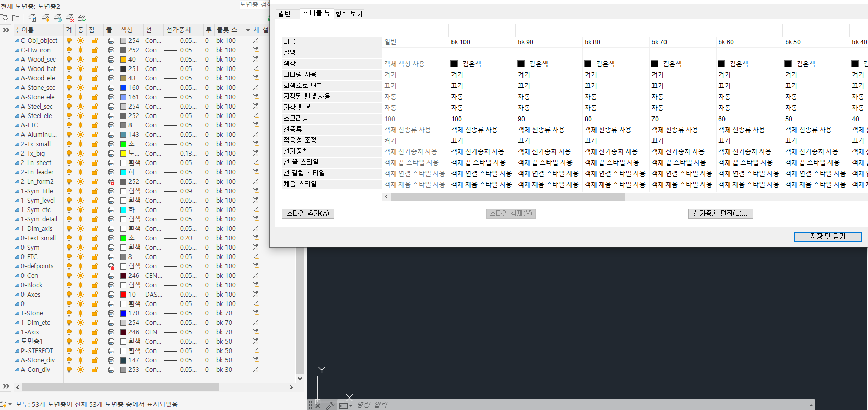Image resolution: width=868 pixels, height=410 pixels.
Task: Click the new layer state manager icon
Action: [x=32, y=18]
